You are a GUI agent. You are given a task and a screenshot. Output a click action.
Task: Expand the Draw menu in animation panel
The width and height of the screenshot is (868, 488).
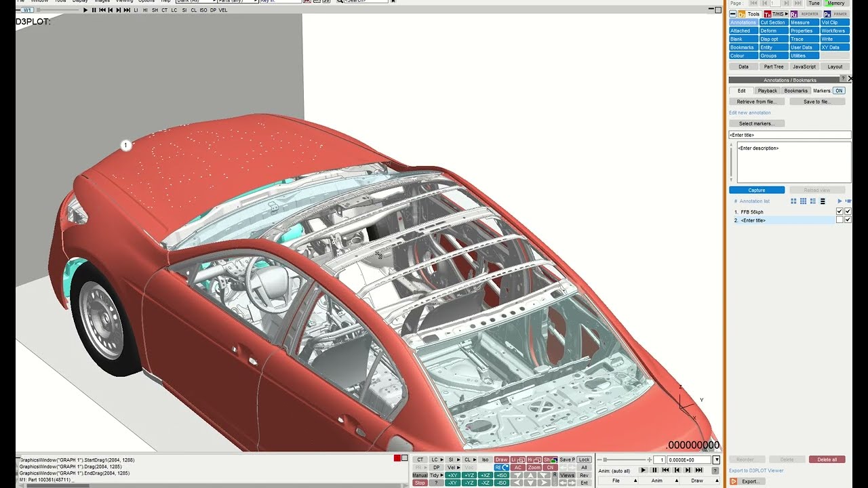700,481
